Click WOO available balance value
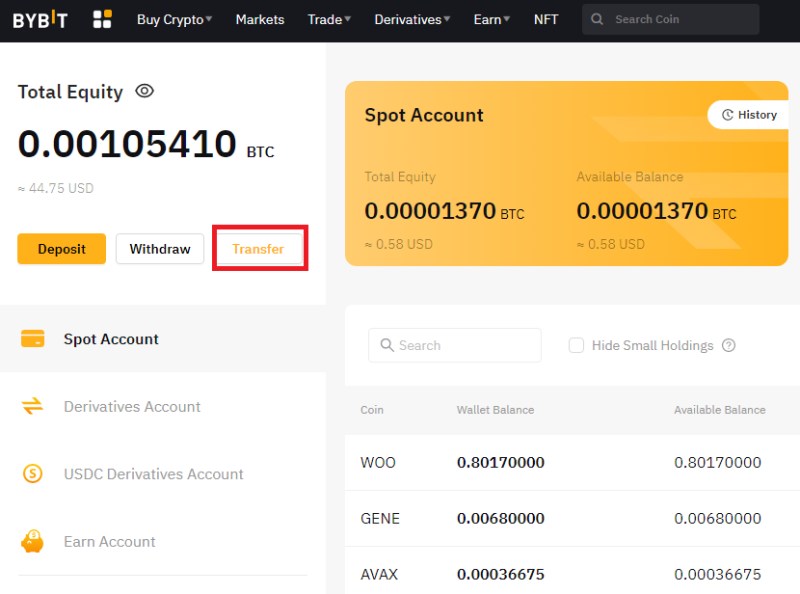Viewport: 800px width, 594px height. [x=718, y=462]
